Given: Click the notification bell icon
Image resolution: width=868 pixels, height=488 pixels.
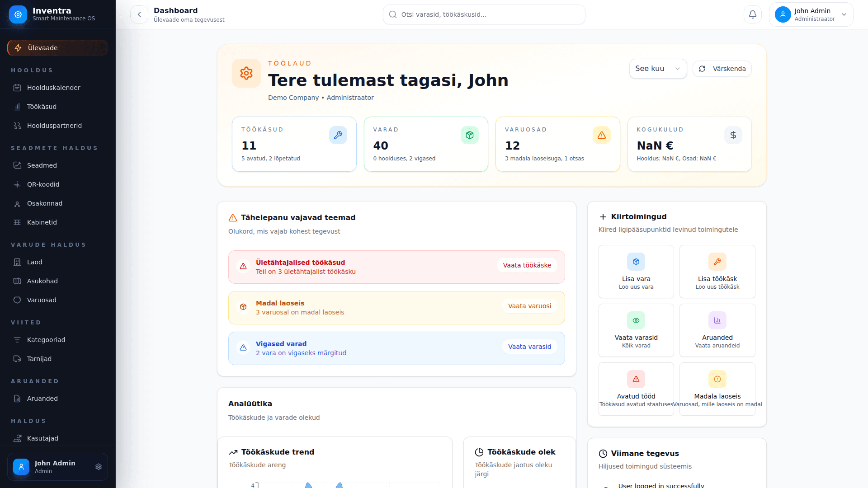Looking at the screenshot, I should tap(752, 14).
